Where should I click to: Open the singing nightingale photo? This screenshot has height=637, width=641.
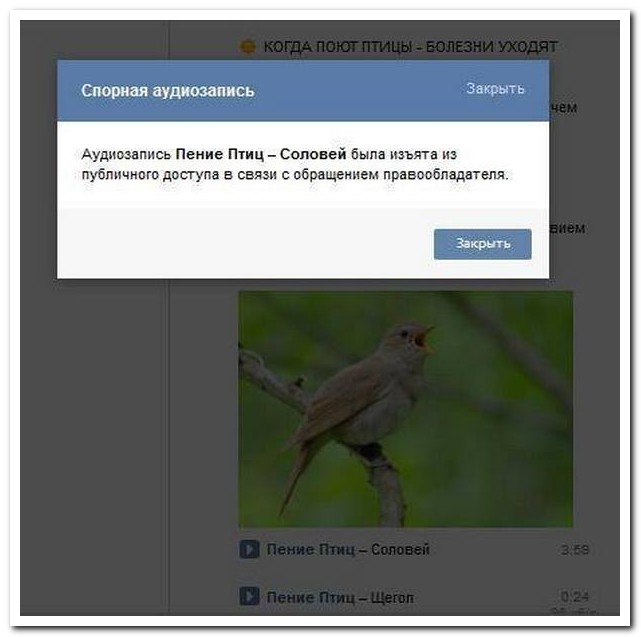click(406, 409)
